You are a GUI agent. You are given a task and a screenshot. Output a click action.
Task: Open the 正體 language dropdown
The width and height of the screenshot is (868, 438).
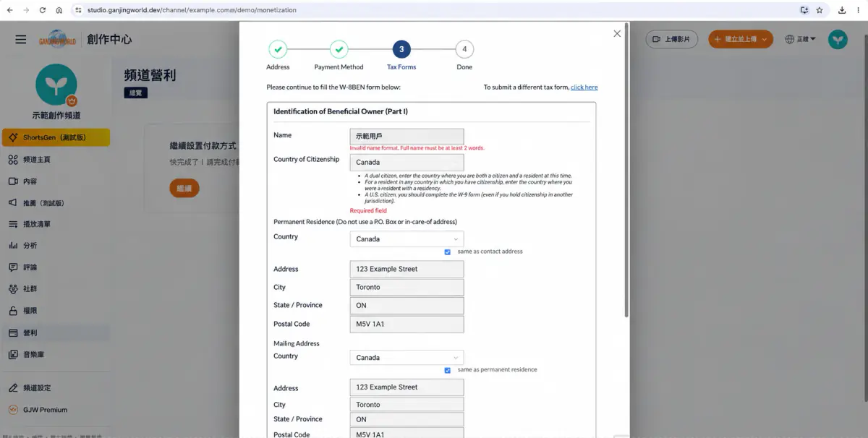tap(800, 39)
